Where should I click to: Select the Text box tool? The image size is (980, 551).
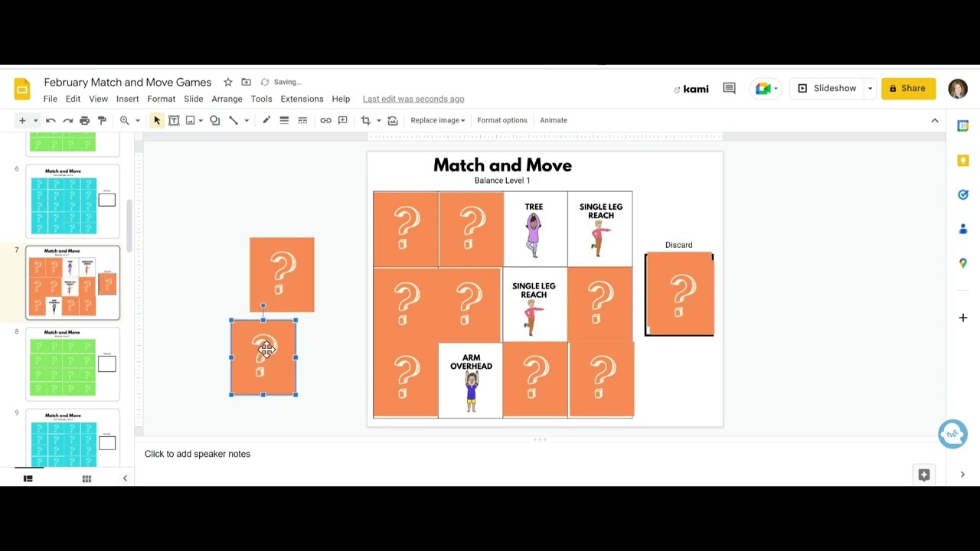174,120
